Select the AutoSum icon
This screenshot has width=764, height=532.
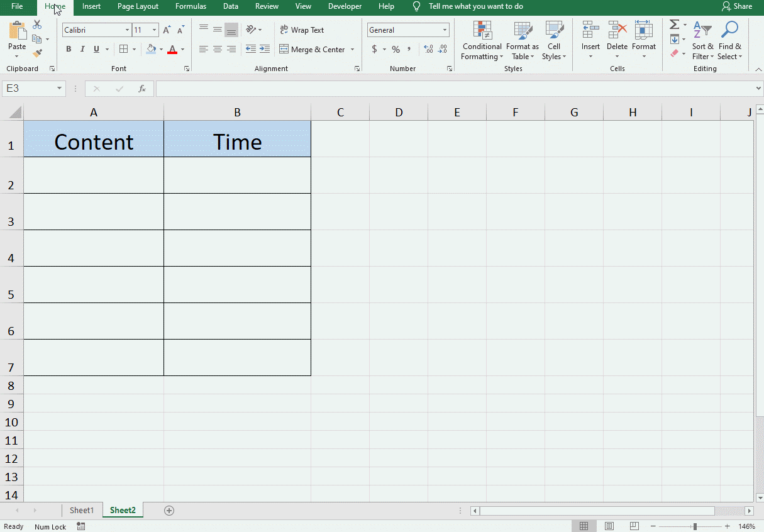coord(675,25)
